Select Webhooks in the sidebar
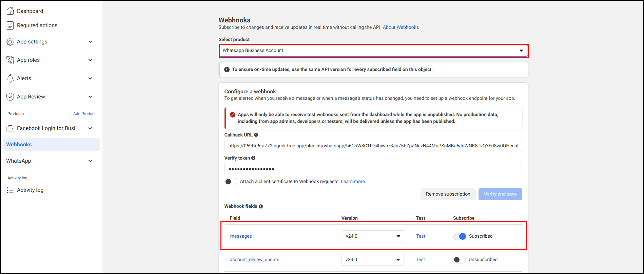This screenshot has width=644, height=274. click(x=19, y=145)
